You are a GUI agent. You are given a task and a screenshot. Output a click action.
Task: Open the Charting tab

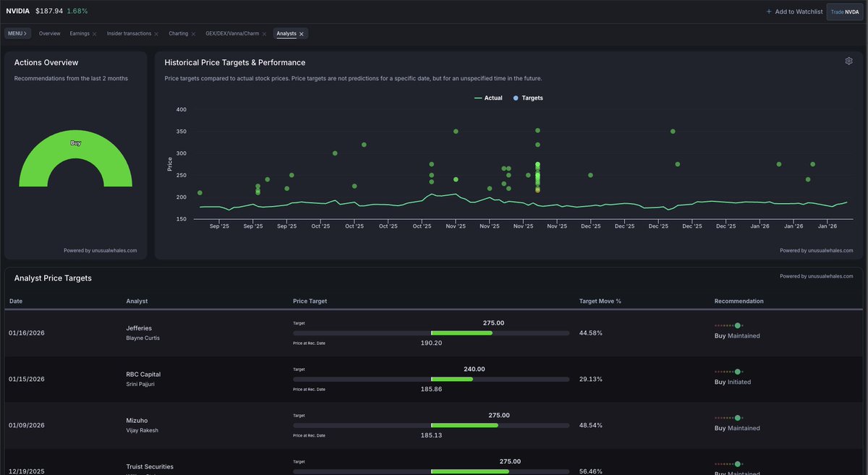point(178,34)
